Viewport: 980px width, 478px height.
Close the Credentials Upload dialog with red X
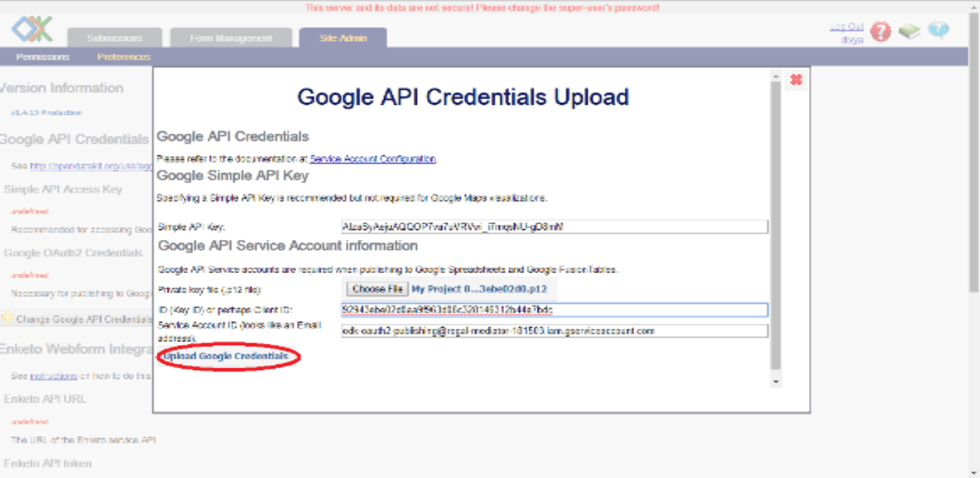[x=796, y=80]
